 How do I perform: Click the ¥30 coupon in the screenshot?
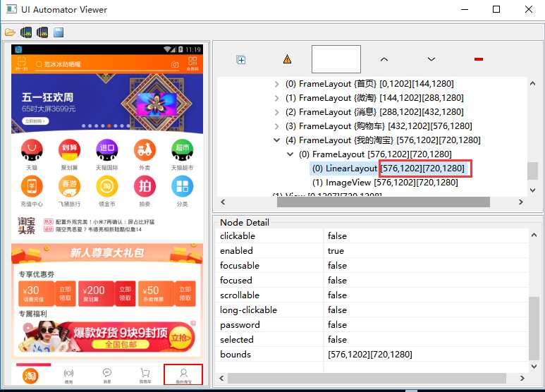47,294
